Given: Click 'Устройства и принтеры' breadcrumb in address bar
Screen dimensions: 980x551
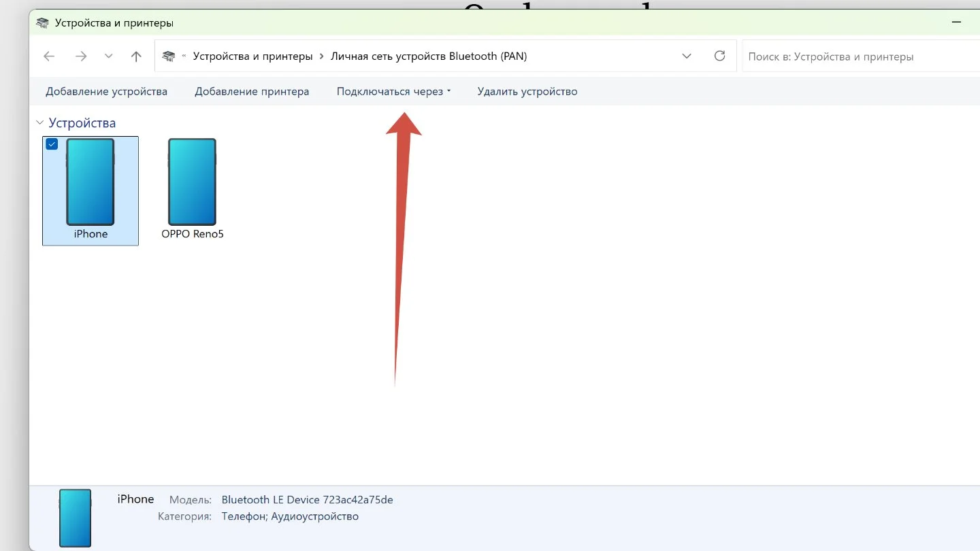Looking at the screenshot, I should point(252,56).
